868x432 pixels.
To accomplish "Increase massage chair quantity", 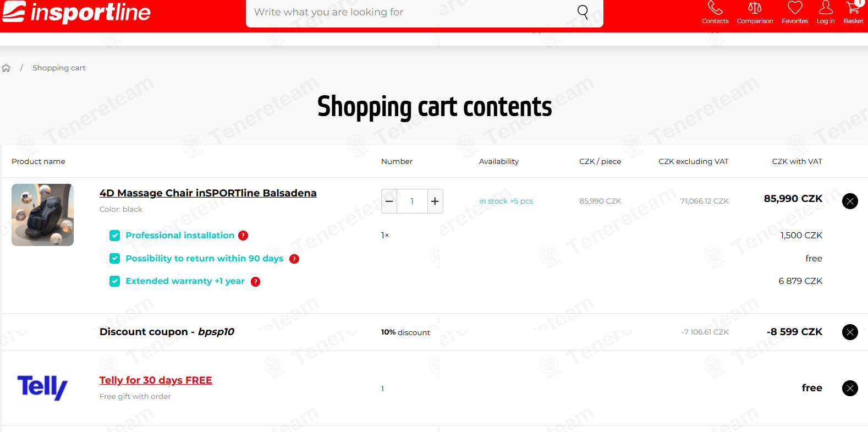I will 435,201.
